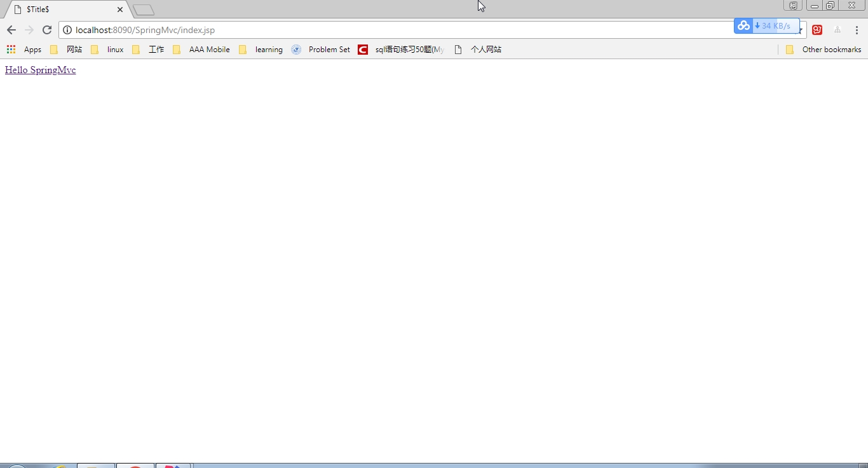Restore down the Chrome window

click(830, 6)
